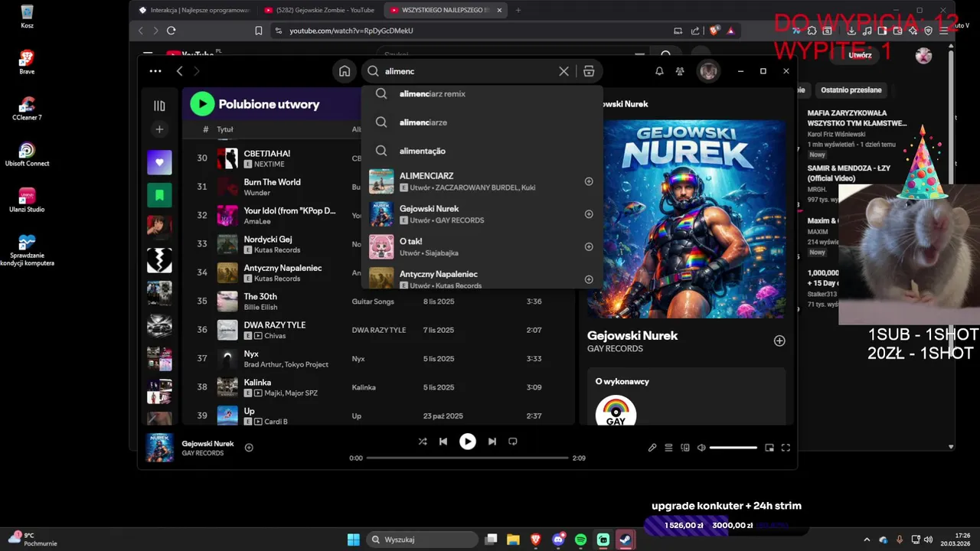980x551 pixels.
Task: Add Gejowski Nurek in Now Playing panel
Action: pyautogui.click(x=779, y=341)
